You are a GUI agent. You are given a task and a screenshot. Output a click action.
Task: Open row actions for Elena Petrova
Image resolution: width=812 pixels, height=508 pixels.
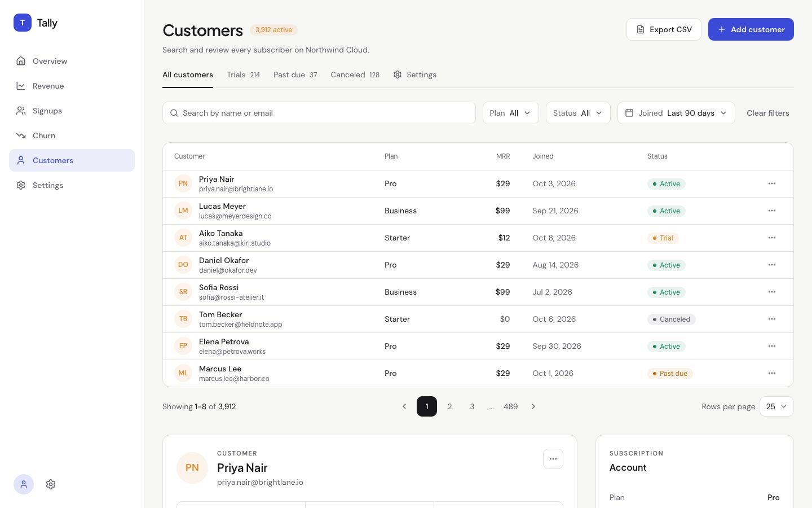(772, 346)
